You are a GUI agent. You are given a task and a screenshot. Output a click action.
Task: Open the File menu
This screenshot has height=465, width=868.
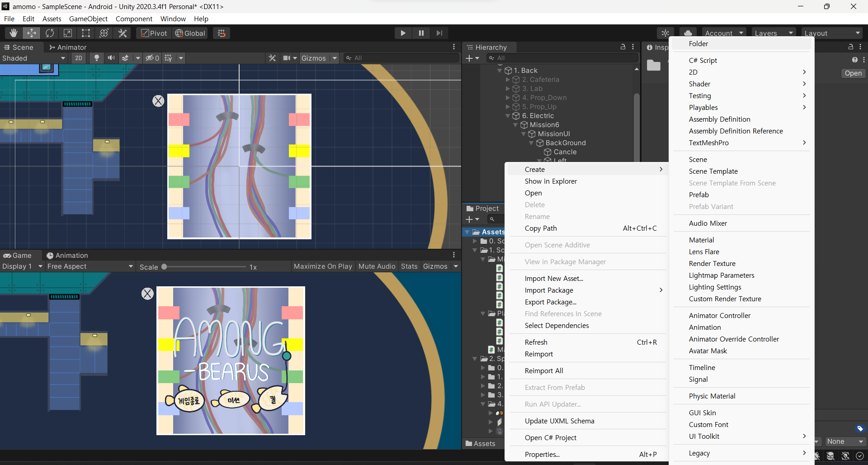tap(9, 19)
